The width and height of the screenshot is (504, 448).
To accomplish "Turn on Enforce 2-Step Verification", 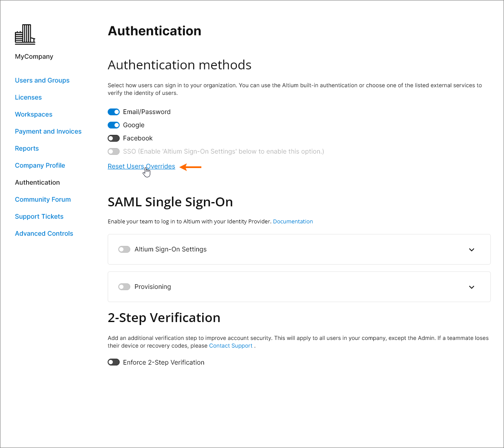I will coord(114,362).
